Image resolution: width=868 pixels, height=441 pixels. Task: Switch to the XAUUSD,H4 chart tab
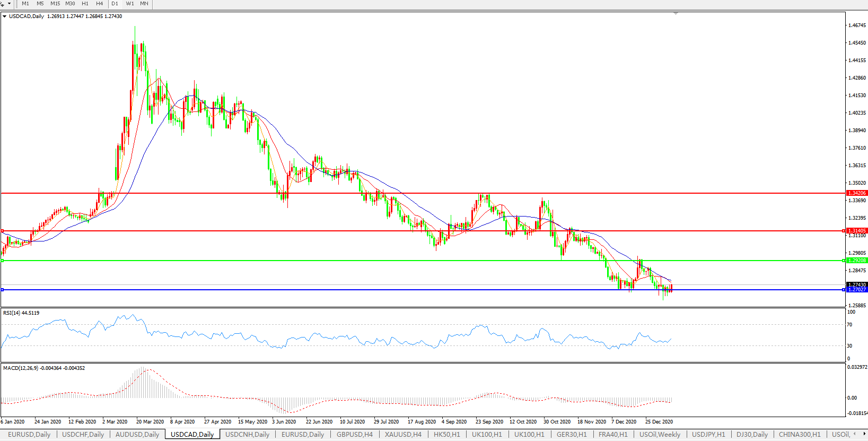point(403,434)
